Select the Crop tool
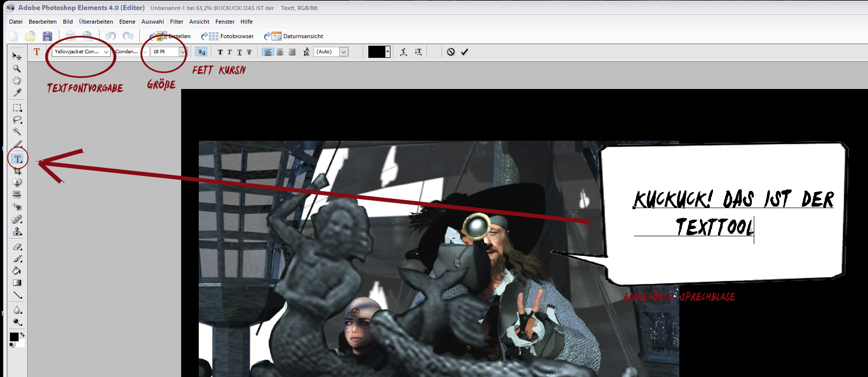 (17, 171)
